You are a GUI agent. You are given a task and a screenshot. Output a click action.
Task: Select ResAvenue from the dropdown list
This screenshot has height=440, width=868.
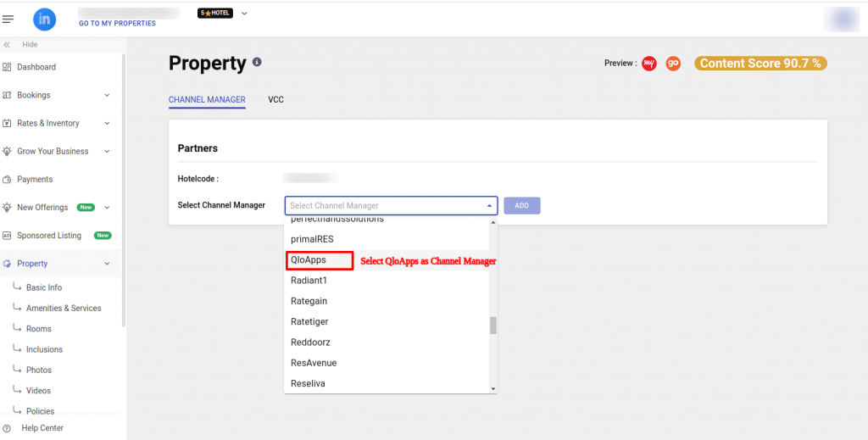pos(387,363)
